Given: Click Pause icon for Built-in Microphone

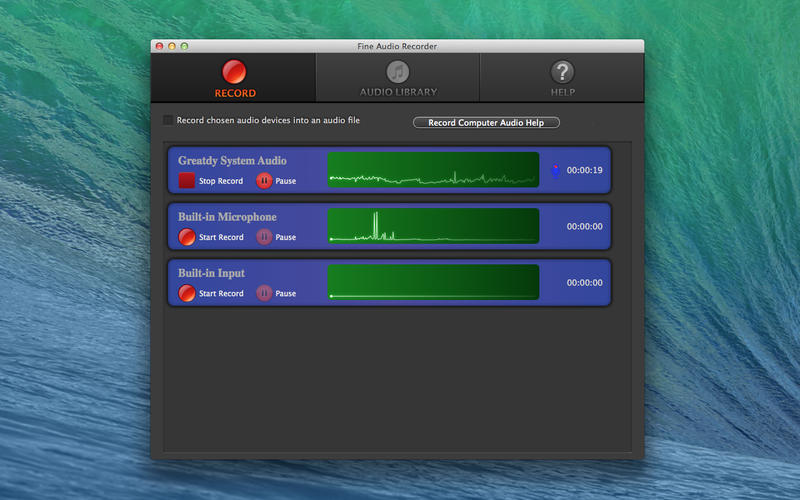Looking at the screenshot, I should point(264,237).
